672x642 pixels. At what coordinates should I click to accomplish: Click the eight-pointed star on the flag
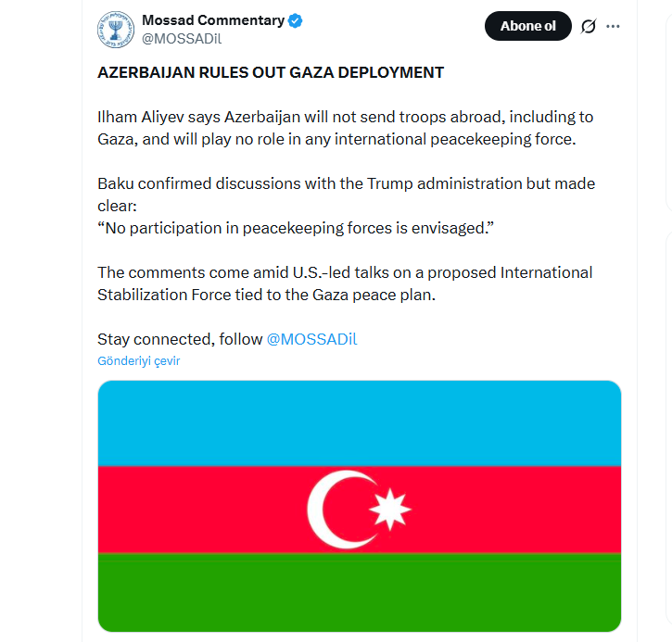(389, 509)
